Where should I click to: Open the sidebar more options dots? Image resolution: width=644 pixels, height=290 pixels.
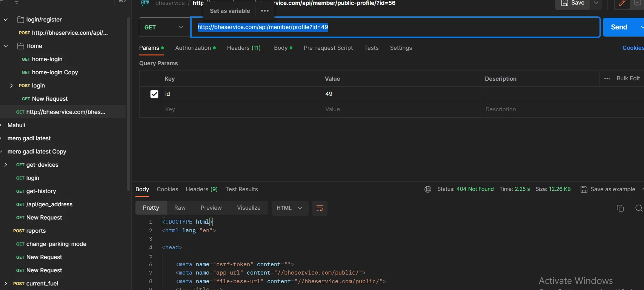click(x=122, y=1)
